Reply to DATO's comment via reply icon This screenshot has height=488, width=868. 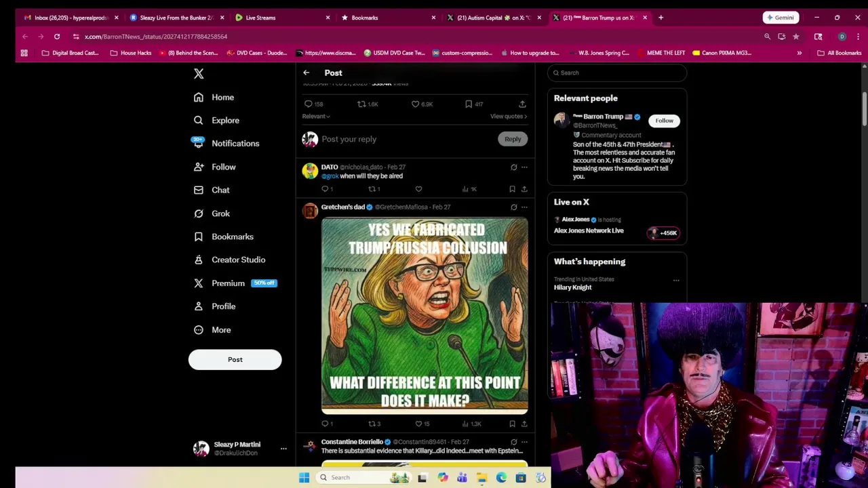pyautogui.click(x=326, y=189)
